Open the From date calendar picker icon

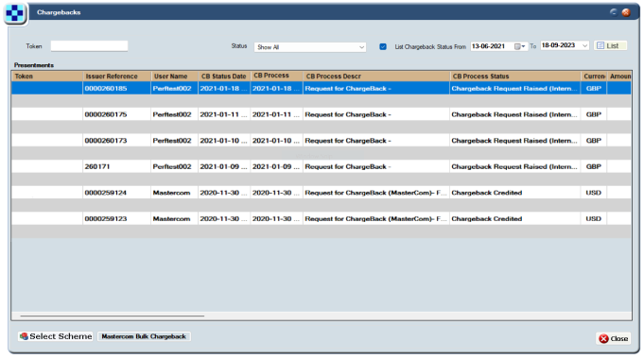519,46
